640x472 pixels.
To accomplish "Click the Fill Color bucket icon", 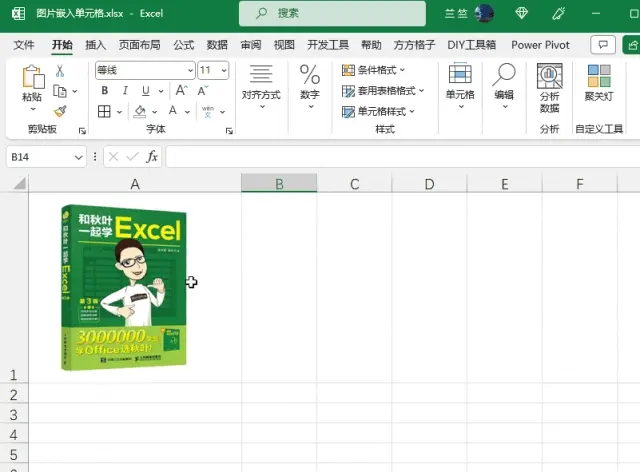I will pos(140,111).
